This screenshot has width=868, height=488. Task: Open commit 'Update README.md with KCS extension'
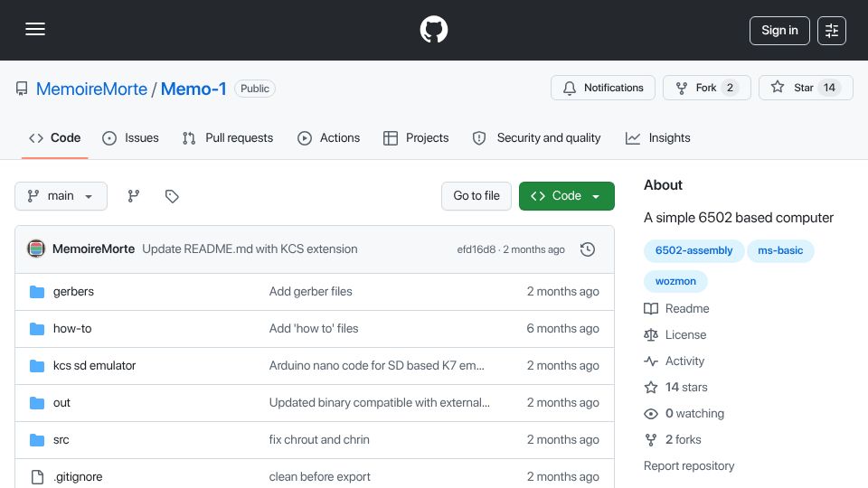pos(250,249)
